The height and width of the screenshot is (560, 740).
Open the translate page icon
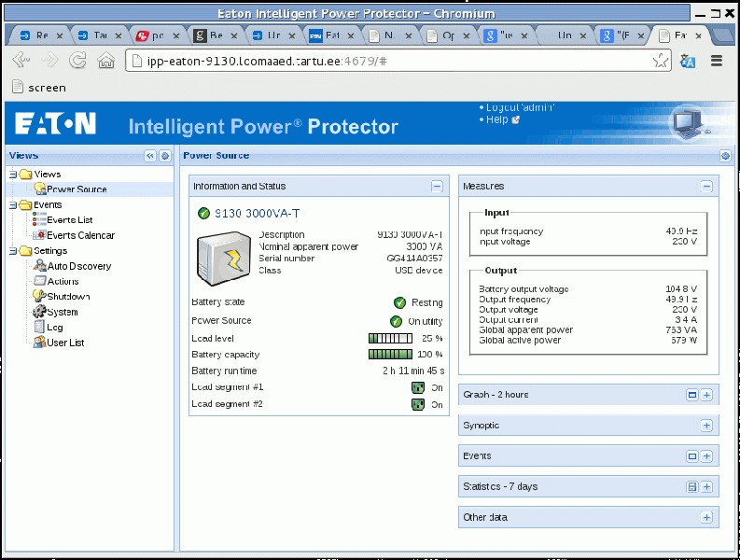click(688, 61)
